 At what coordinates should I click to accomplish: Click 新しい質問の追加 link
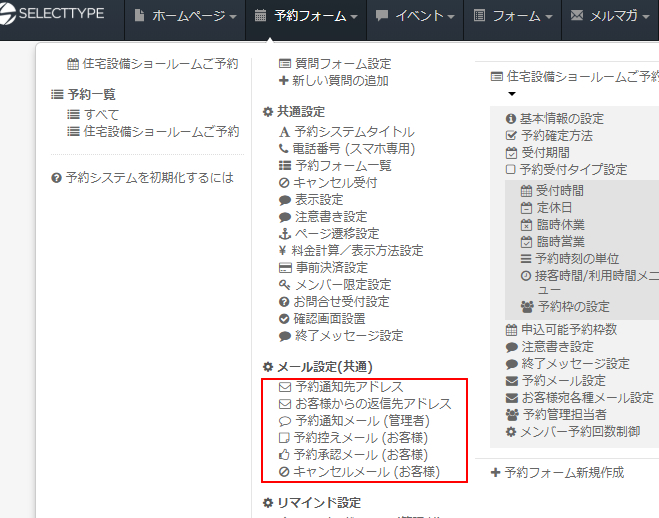(340, 80)
